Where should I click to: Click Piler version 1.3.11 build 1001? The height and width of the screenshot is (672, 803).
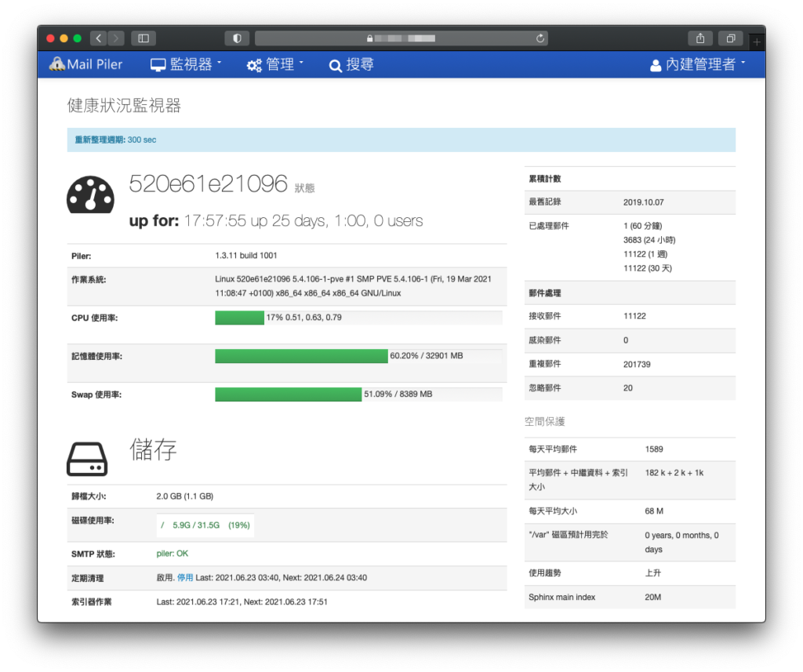point(245,256)
